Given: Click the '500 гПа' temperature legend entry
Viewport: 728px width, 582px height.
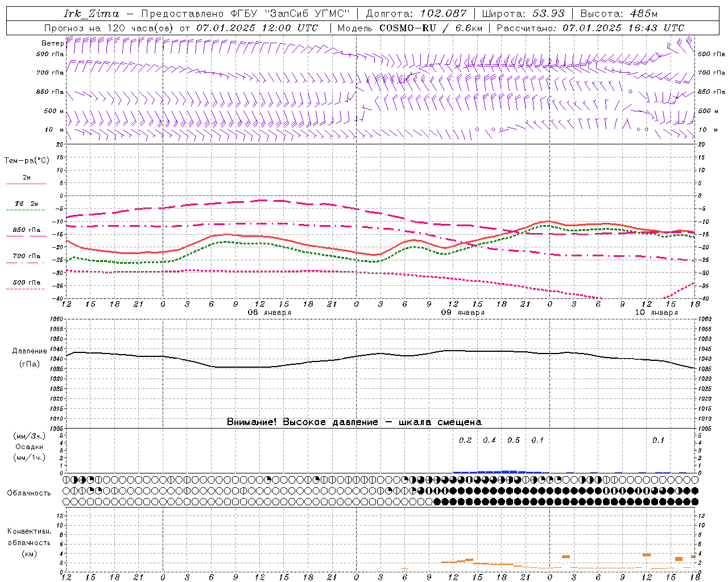Looking at the screenshot, I should coord(27,282).
